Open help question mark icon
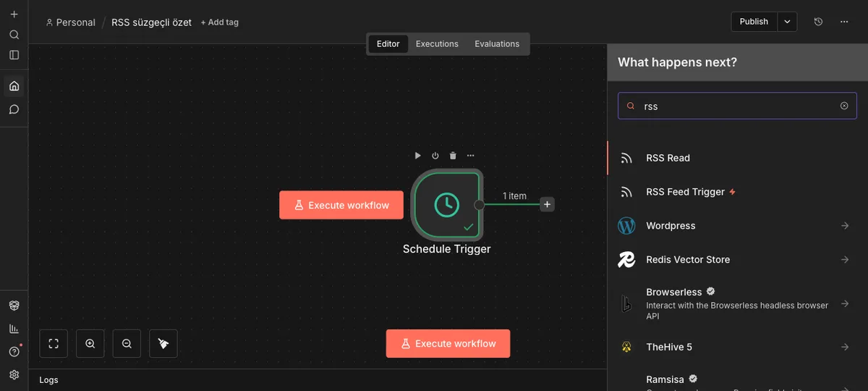868x391 pixels. [x=14, y=352]
